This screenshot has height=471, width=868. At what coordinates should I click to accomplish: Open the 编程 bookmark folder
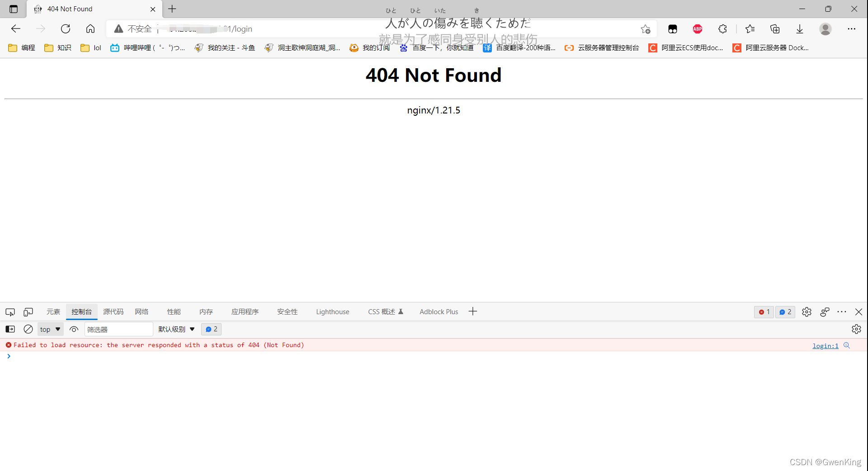point(22,47)
